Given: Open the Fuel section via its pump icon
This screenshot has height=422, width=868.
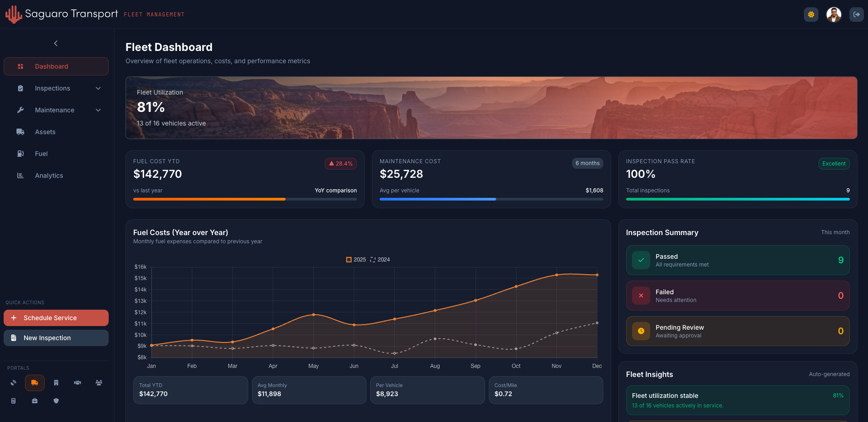Looking at the screenshot, I should (x=20, y=154).
